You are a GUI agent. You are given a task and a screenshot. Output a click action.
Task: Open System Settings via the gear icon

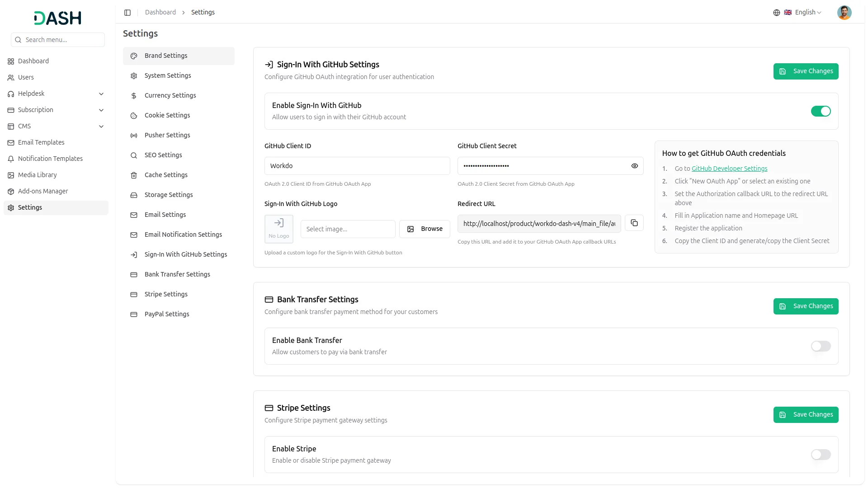[x=133, y=75]
